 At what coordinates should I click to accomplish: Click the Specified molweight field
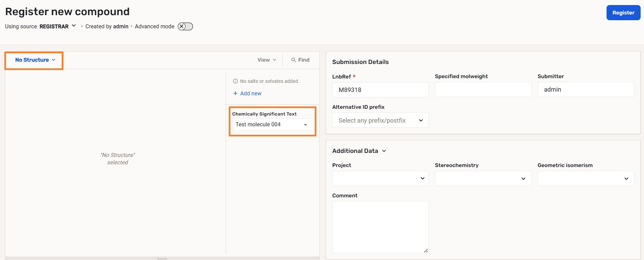(483, 90)
